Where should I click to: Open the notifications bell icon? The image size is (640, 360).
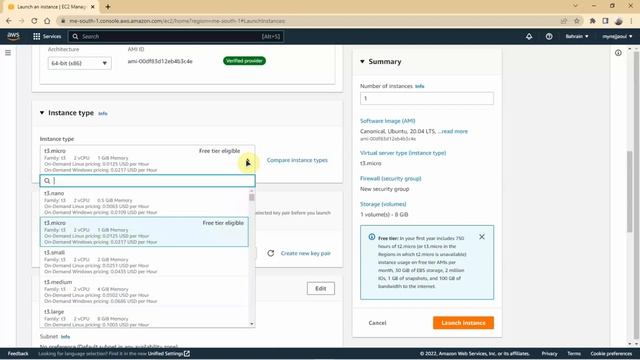coord(529,36)
